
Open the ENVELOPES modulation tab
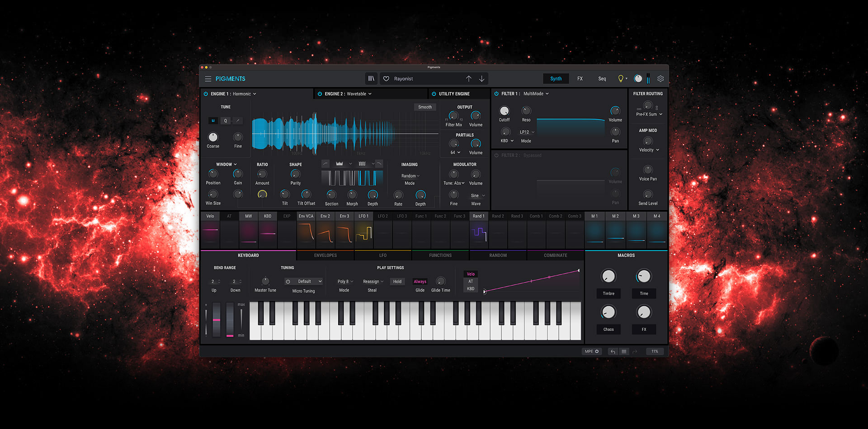[x=325, y=255]
